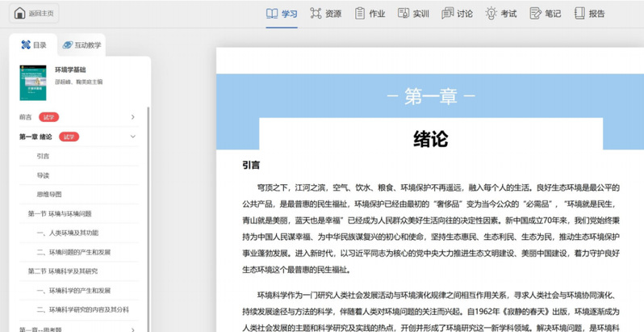This screenshot has width=644, height=332.
Task: Click the clipboard icon beside 作业
Action: 359,14
